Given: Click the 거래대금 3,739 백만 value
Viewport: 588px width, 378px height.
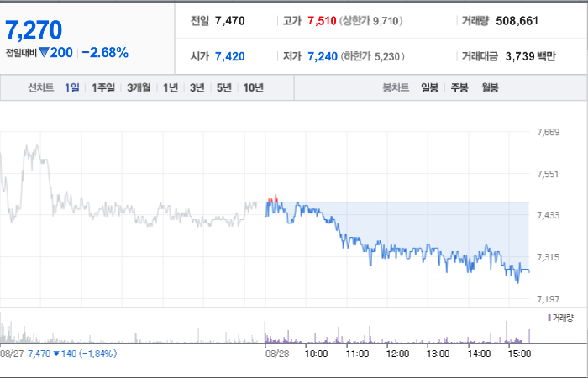Looking at the screenshot, I should point(530,56).
